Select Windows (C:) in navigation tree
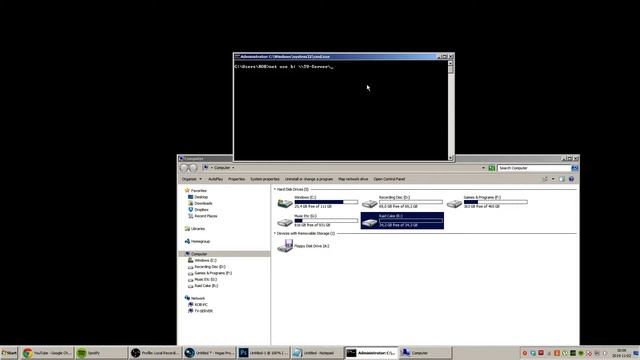This screenshot has width=640, height=360. (x=205, y=260)
